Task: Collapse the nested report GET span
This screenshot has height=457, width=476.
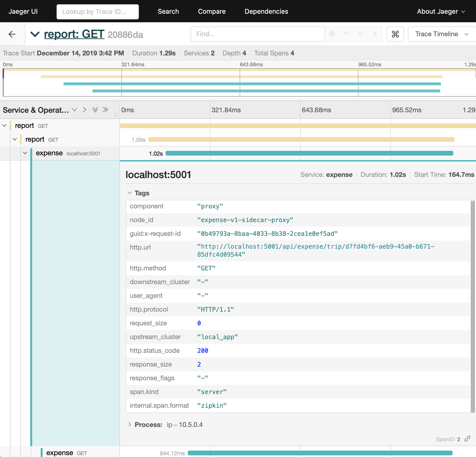Action: click(x=15, y=139)
